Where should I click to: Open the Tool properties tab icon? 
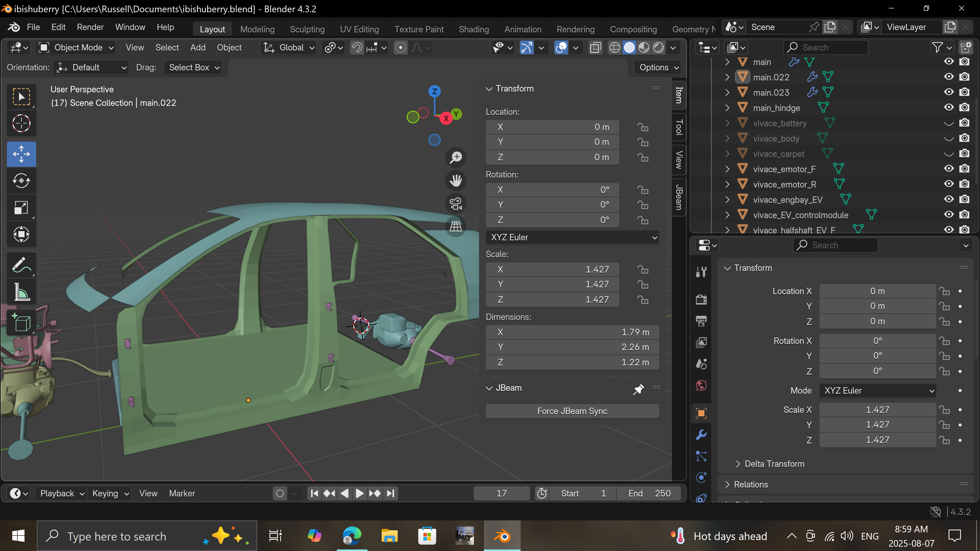point(701,271)
